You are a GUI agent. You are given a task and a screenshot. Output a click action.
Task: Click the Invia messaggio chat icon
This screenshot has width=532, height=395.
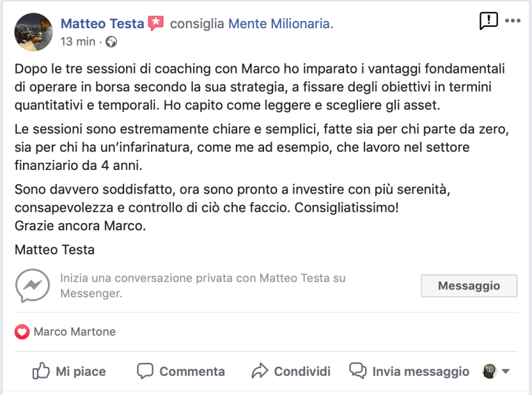click(x=358, y=371)
